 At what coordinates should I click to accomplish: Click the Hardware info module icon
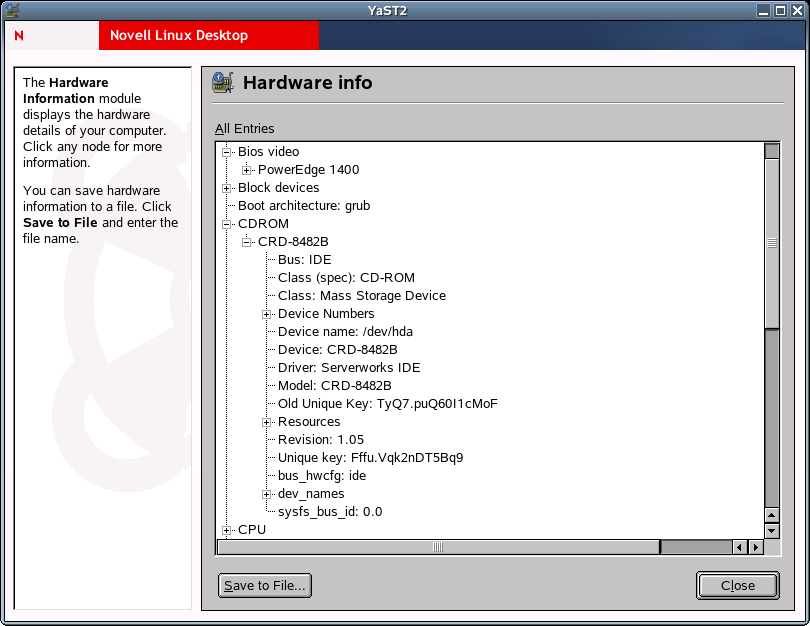(x=223, y=83)
